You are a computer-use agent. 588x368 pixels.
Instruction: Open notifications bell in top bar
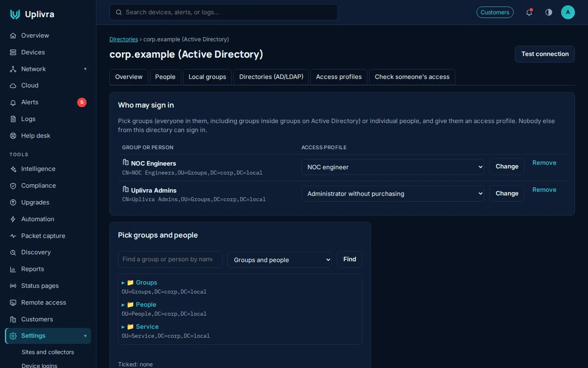click(529, 12)
